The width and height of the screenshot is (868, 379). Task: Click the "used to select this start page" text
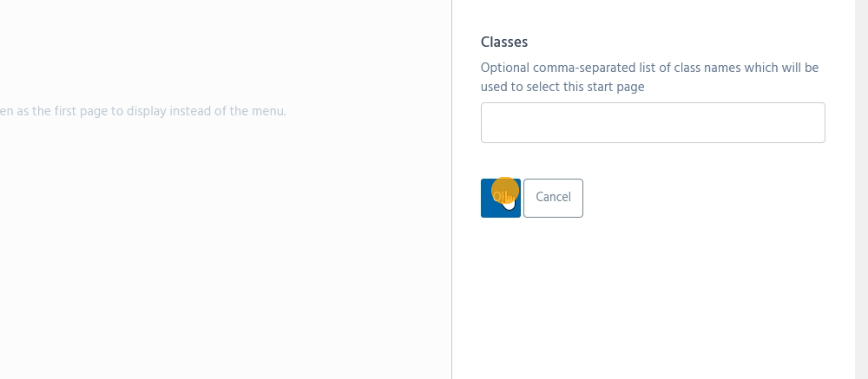(x=562, y=87)
